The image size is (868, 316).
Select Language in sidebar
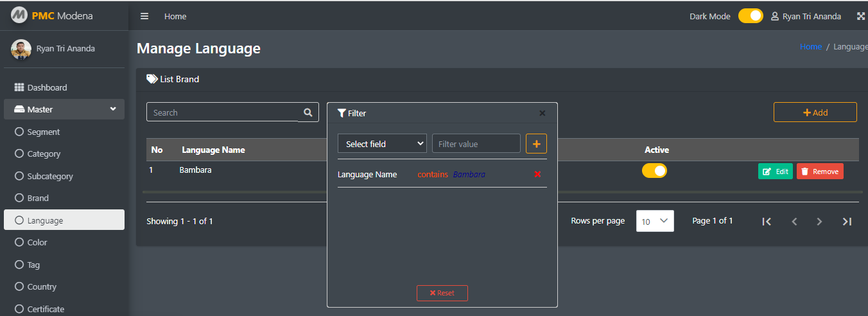tap(64, 220)
